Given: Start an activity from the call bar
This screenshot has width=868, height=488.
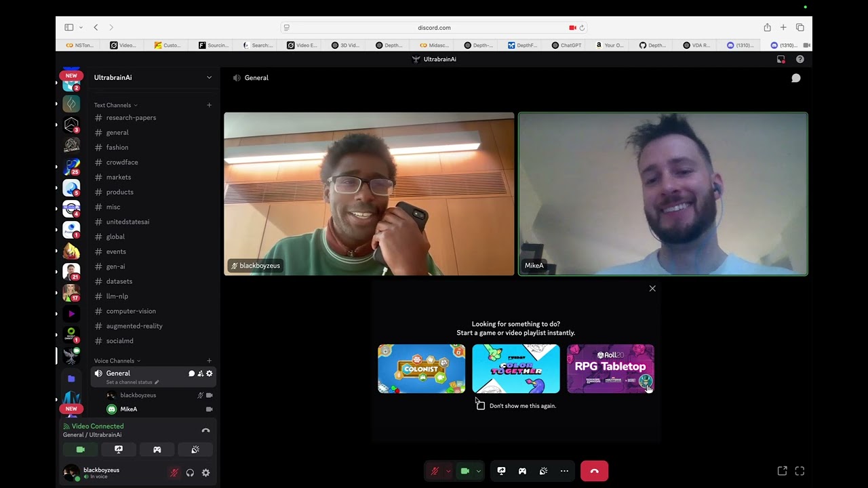Looking at the screenshot, I should (522, 471).
